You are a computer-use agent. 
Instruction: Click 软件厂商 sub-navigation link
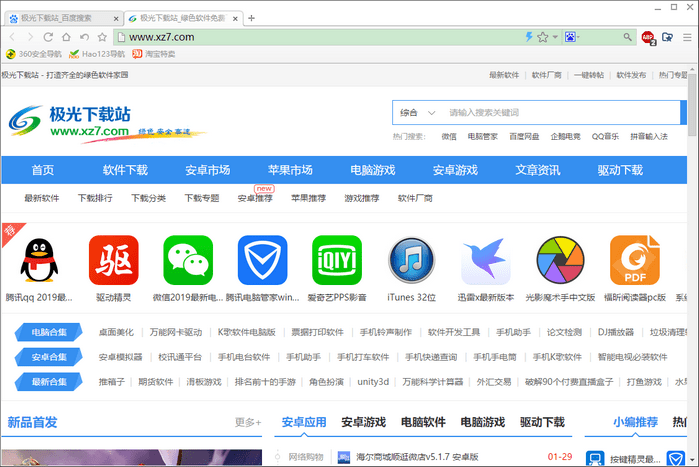(x=415, y=198)
